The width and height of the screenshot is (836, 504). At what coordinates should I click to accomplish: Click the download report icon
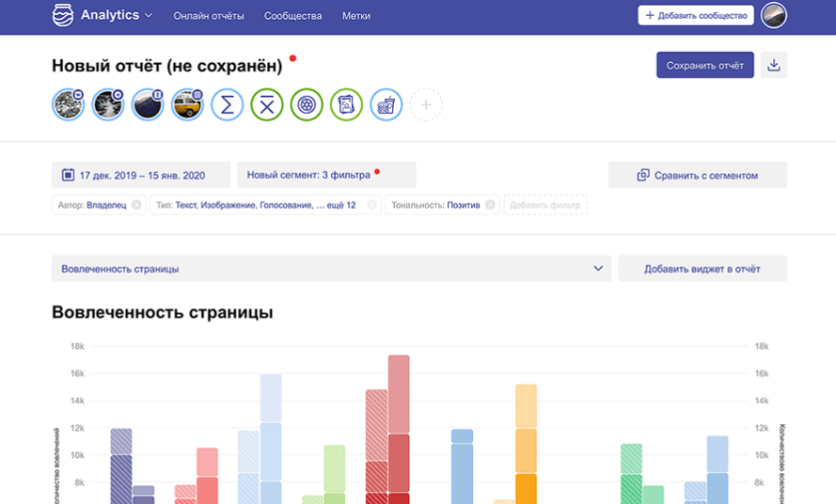[774, 65]
